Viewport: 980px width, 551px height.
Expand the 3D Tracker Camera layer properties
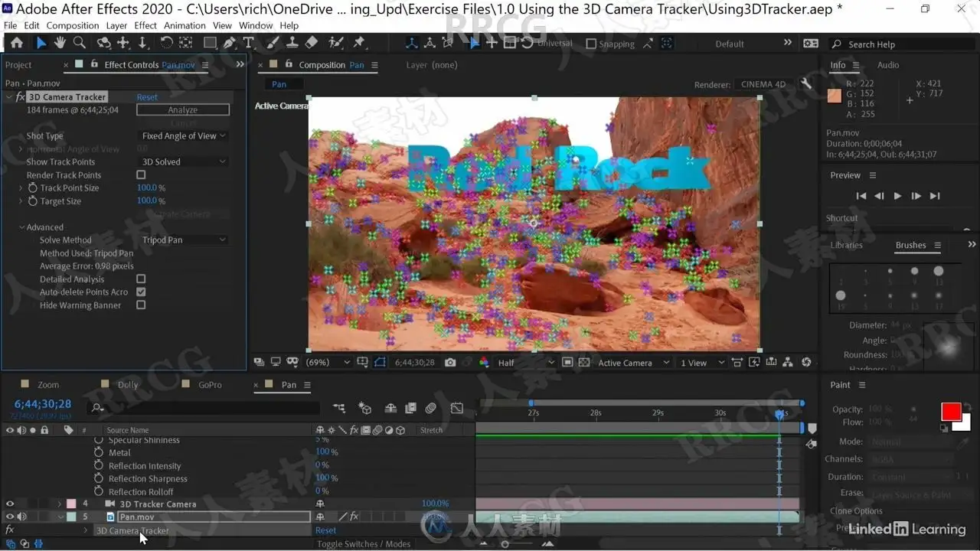pos(60,504)
